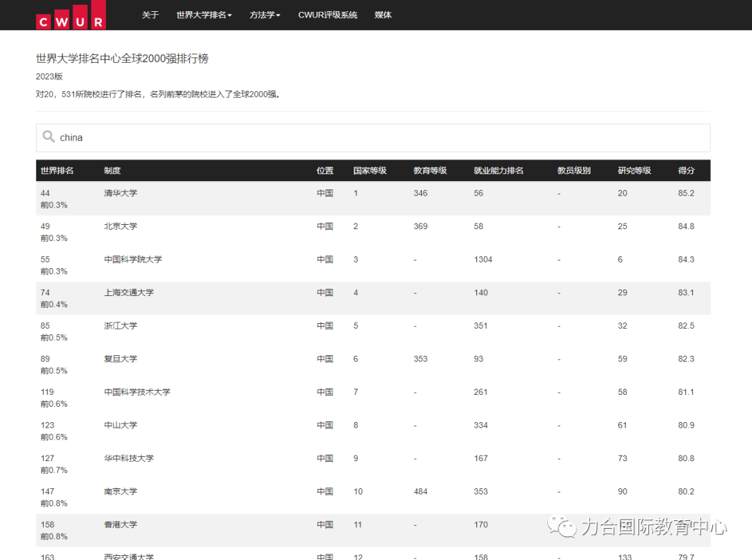Click 前0.4% under rank 74
752x560 pixels.
tap(54, 304)
